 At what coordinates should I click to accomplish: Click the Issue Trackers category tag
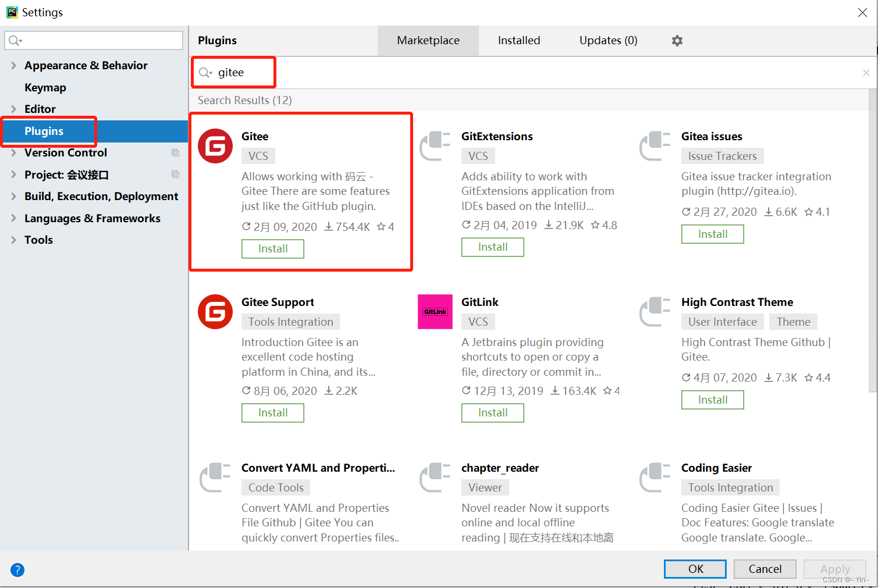pyautogui.click(x=723, y=156)
